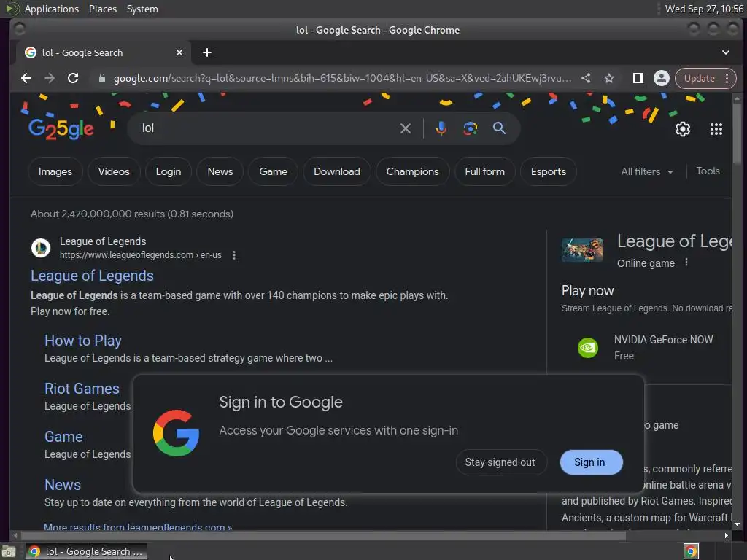Screen dimensions: 747x560
Task: Expand the tab search dropdown arrow
Action: tap(726, 52)
